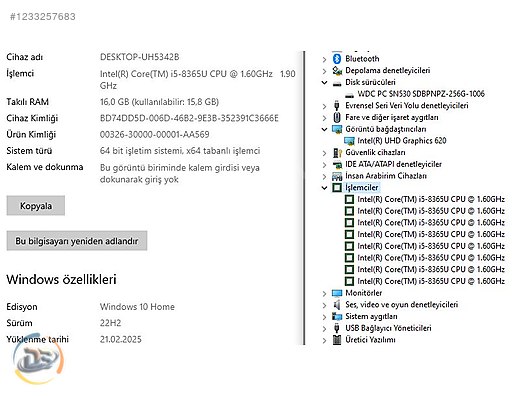Expand Depolama denetleyicileri node
The height and width of the screenshot is (396, 528).
coord(324,71)
